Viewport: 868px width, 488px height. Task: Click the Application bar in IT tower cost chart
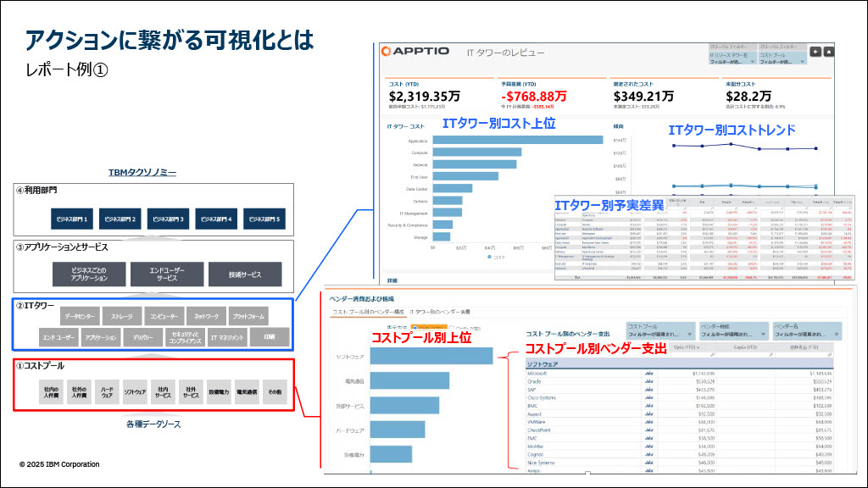(x=518, y=141)
